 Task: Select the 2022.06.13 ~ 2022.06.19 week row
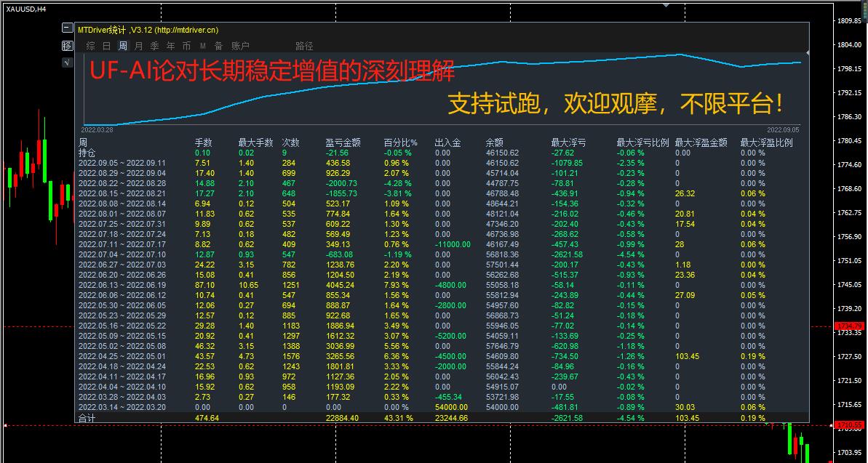click(x=441, y=285)
